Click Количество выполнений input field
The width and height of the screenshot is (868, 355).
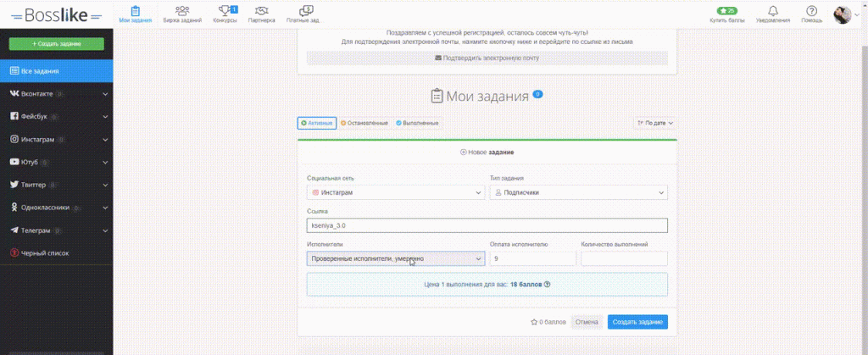coord(625,258)
